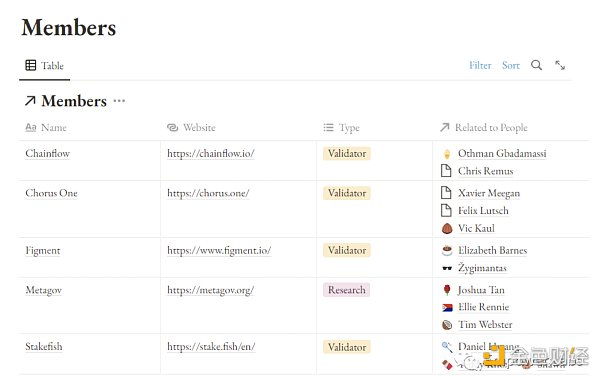
Task: Click Chris Remus page icon
Action: pyautogui.click(x=446, y=171)
